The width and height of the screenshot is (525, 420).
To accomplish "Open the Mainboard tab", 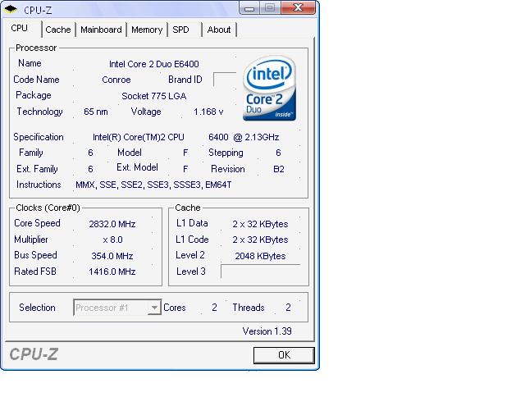I will click(101, 30).
